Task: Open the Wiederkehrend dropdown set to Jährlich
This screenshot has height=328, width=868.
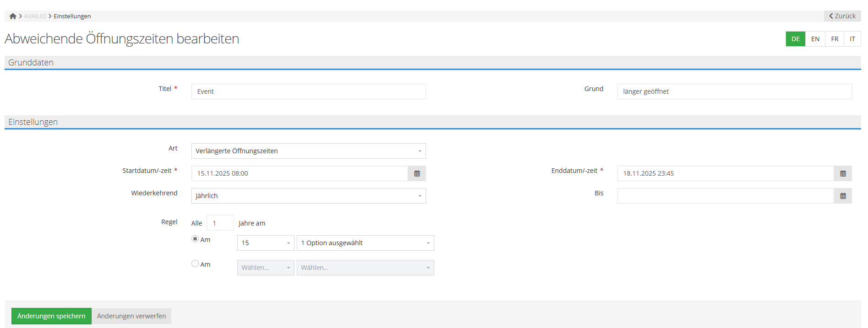Action: (308, 196)
